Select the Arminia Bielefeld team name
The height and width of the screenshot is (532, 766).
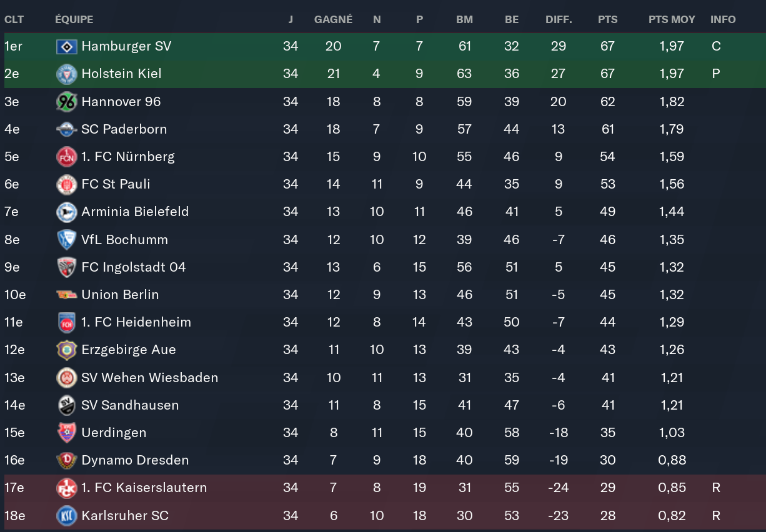(x=135, y=212)
